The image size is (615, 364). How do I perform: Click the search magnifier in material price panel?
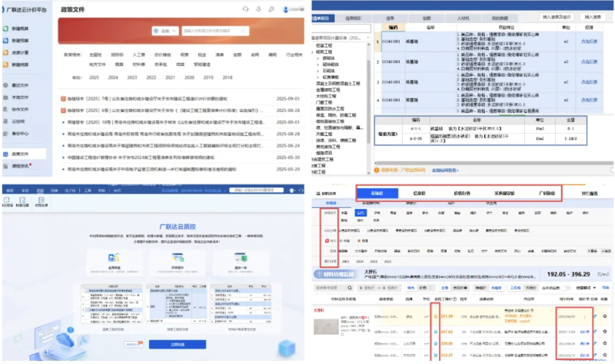pos(350,288)
